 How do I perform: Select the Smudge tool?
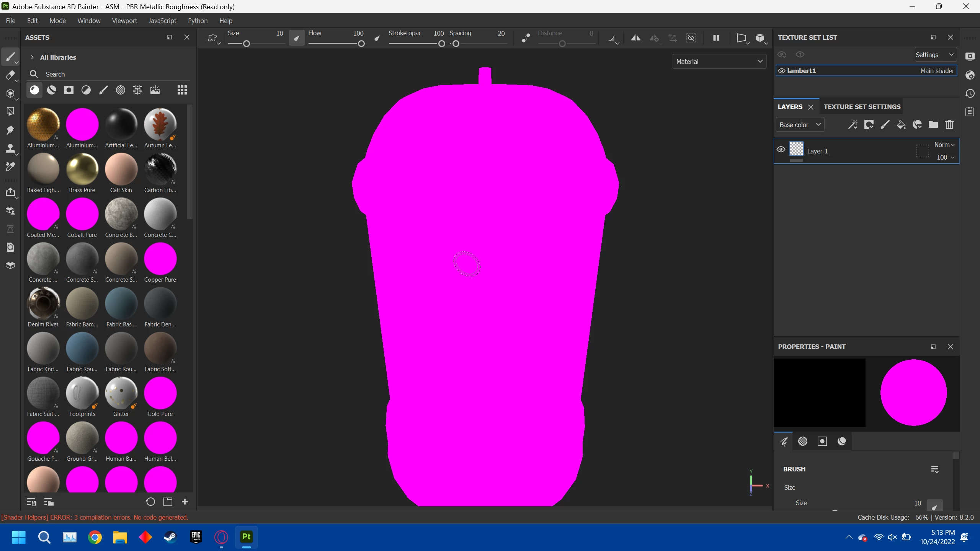pos(10,130)
